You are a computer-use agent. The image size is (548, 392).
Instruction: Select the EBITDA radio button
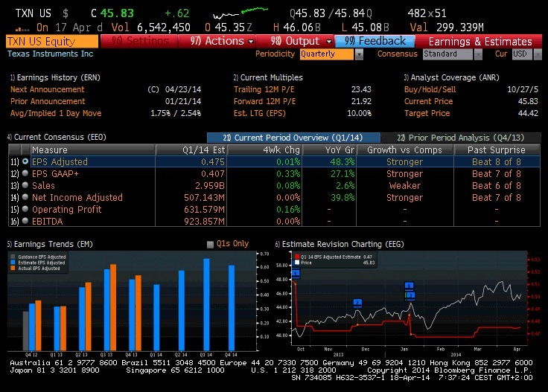coord(25,221)
